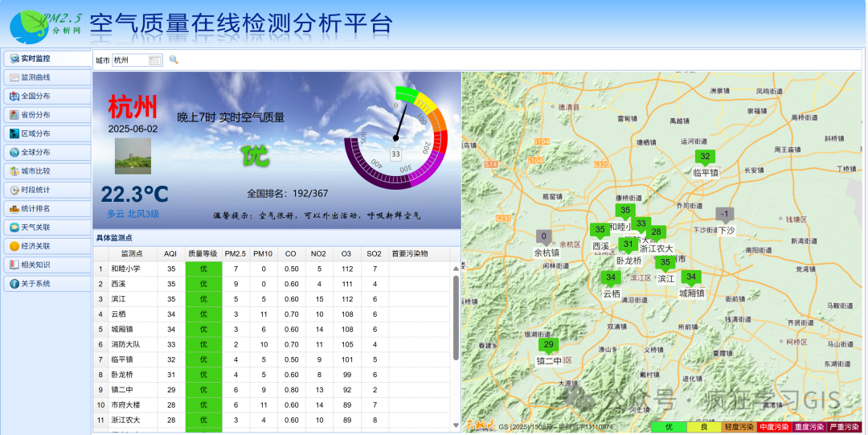This screenshot has width=868, height=435.
Task: Click the PM2.5 分析网 logo
Action: click(x=44, y=24)
